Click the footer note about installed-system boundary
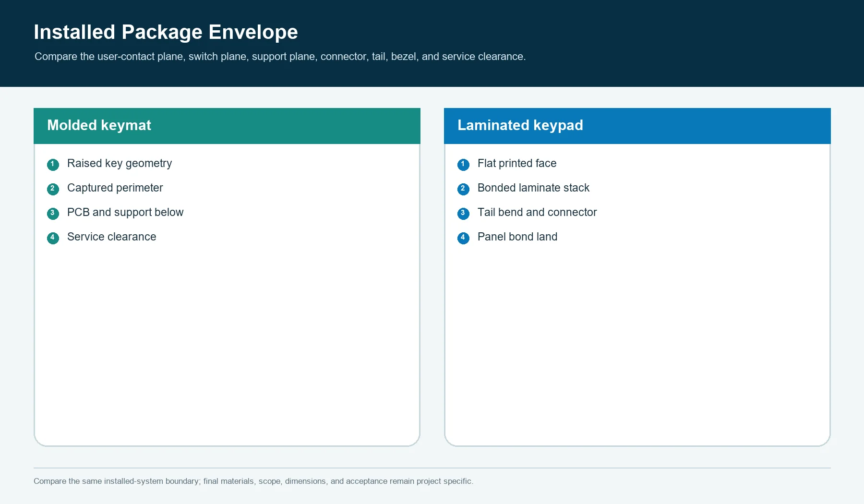The height and width of the screenshot is (504, 864). point(253,481)
